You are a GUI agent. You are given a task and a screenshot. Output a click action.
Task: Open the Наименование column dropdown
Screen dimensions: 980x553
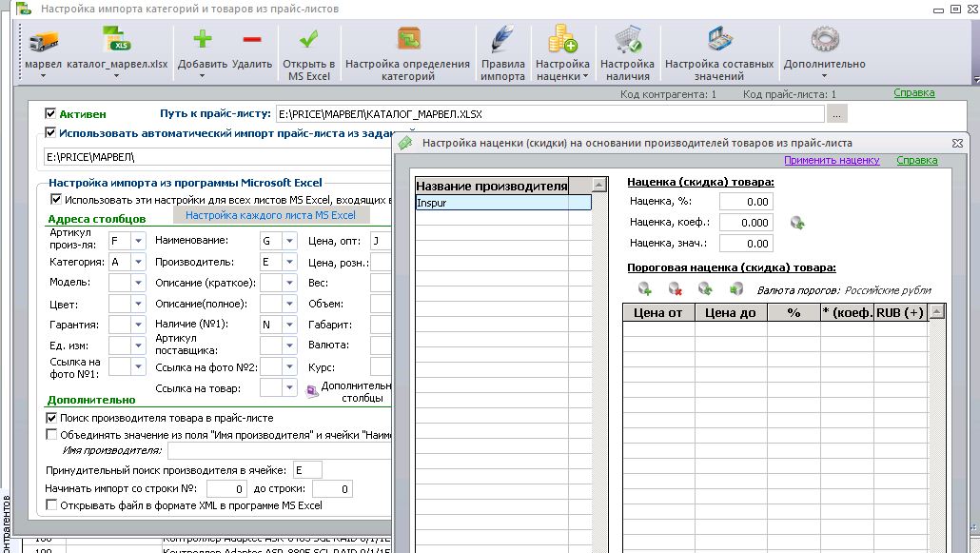click(289, 241)
